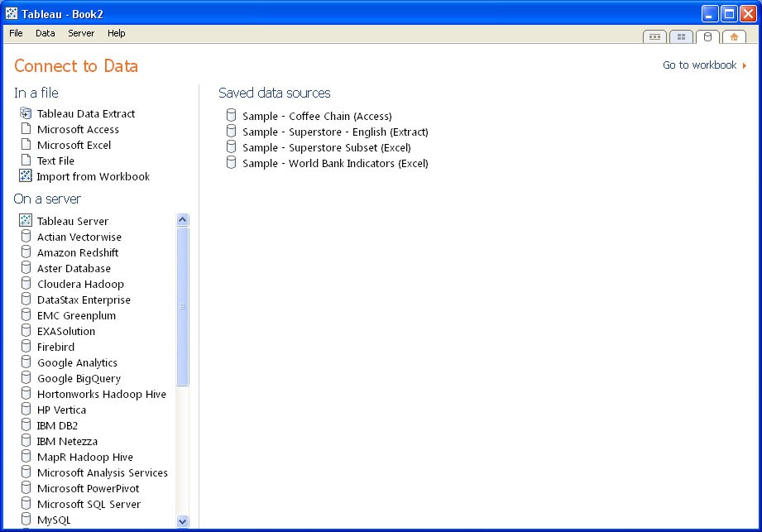The width and height of the screenshot is (762, 532).
Task: Click the World Bank Indicators icon
Action: pyautogui.click(x=232, y=162)
